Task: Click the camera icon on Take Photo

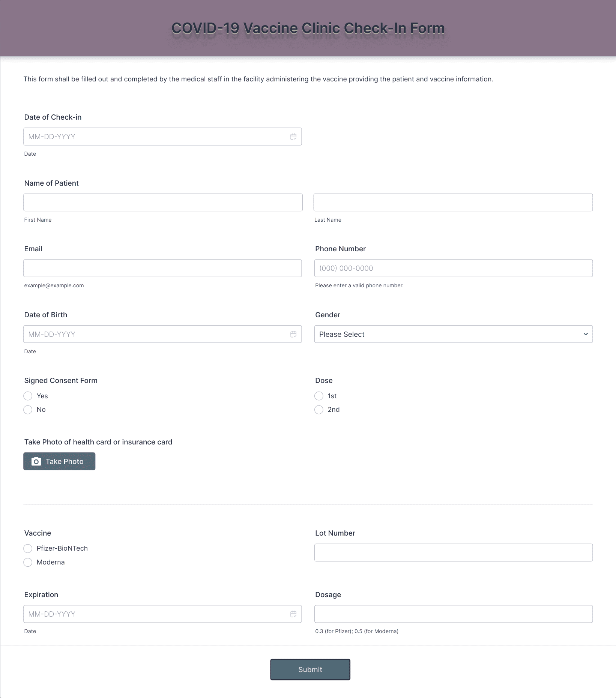Action: pyautogui.click(x=36, y=461)
